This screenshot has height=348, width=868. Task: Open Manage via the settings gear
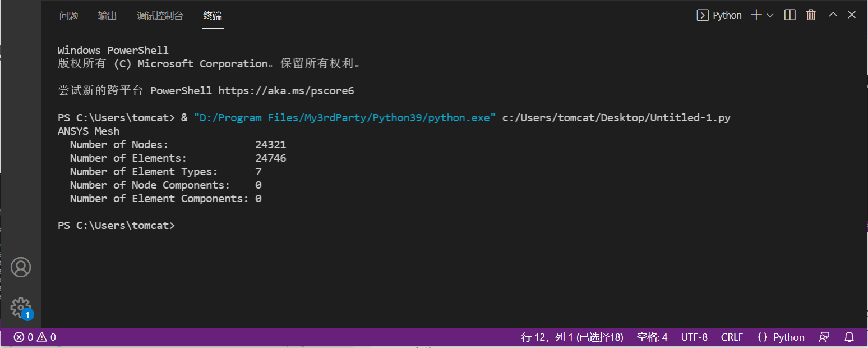(x=21, y=308)
